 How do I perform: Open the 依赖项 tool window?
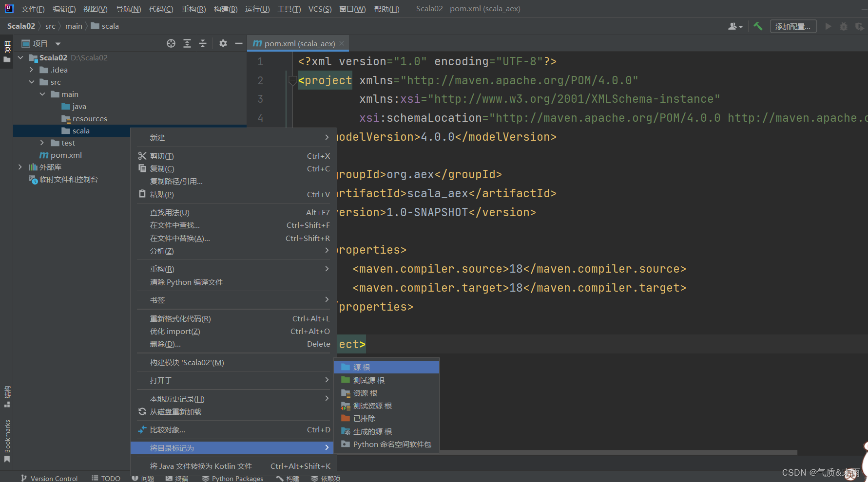pos(326,478)
